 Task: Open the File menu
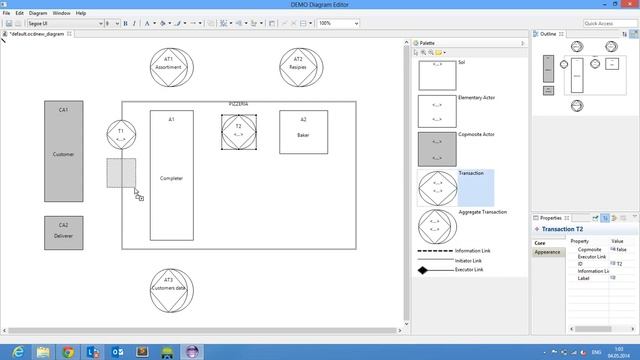[x=7, y=13]
